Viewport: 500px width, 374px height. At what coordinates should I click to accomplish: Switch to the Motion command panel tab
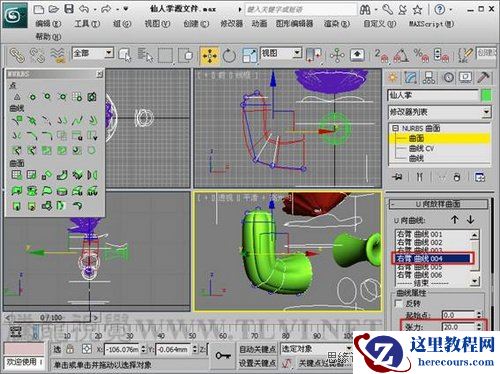pyautogui.click(x=448, y=78)
